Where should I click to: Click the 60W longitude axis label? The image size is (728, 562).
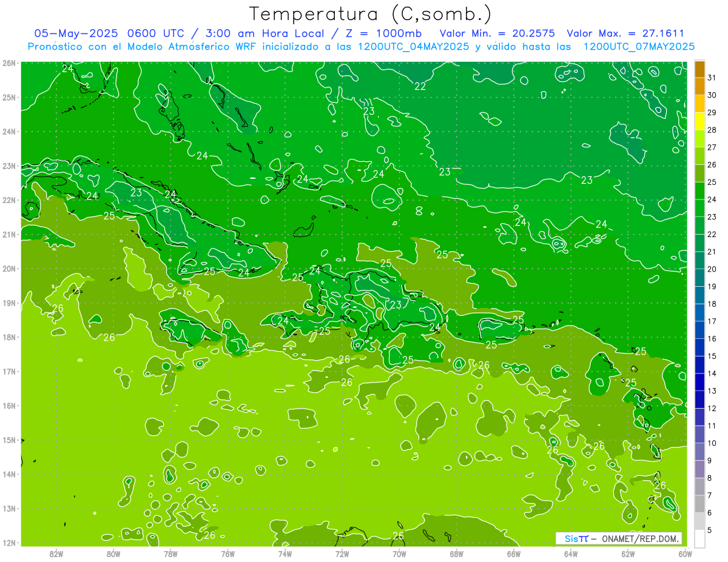coord(685,553)
